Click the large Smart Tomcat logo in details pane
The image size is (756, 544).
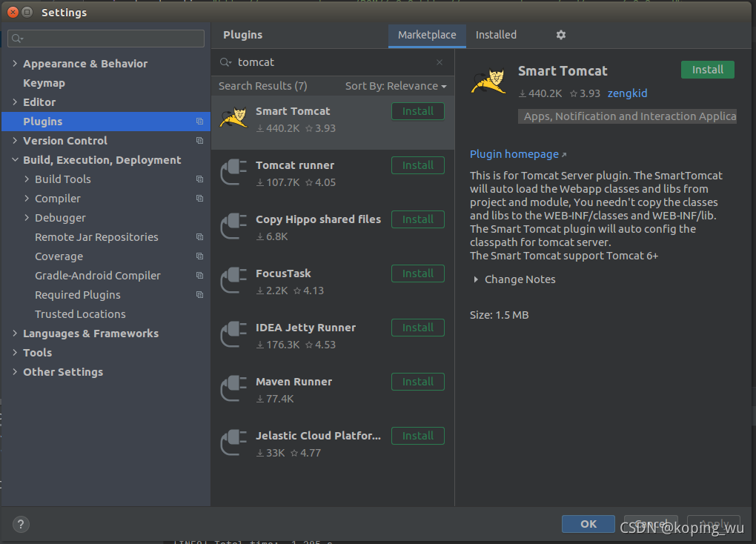click(489, 81)
